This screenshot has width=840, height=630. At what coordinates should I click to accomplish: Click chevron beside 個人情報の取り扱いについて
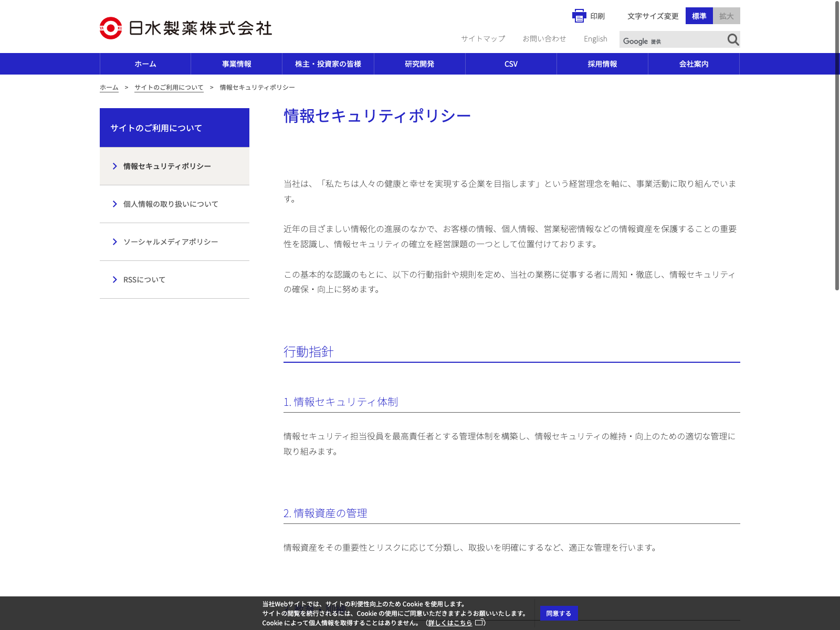pos(114,204)
